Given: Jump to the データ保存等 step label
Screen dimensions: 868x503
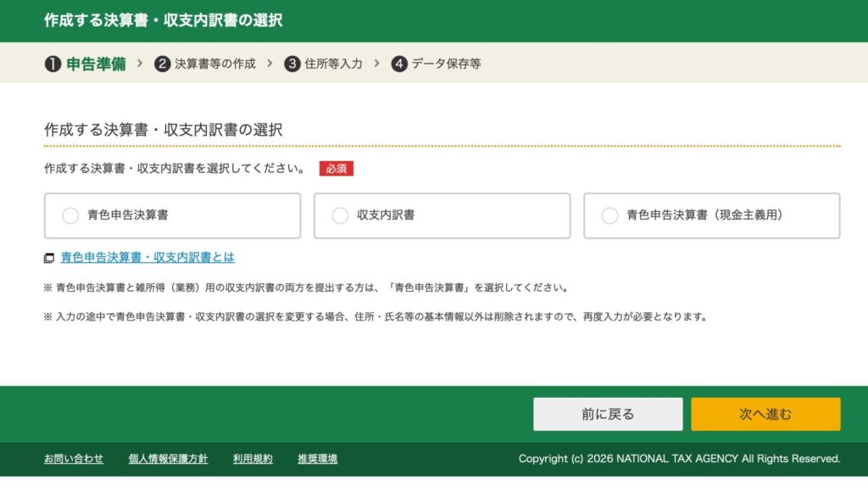Looking at the screenshot, I should [446, 64].
